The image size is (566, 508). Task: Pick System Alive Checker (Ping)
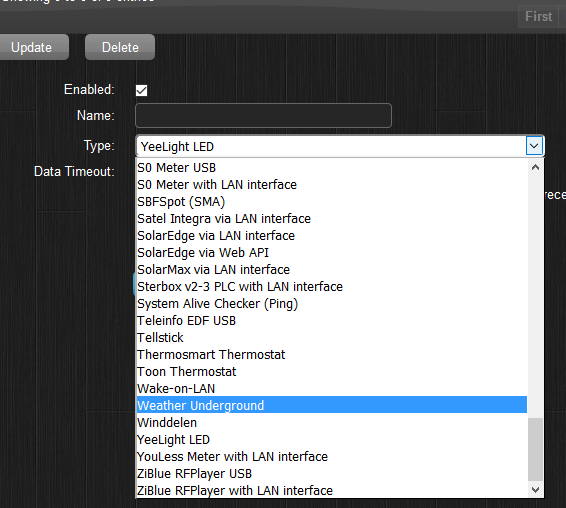[331, 304]
